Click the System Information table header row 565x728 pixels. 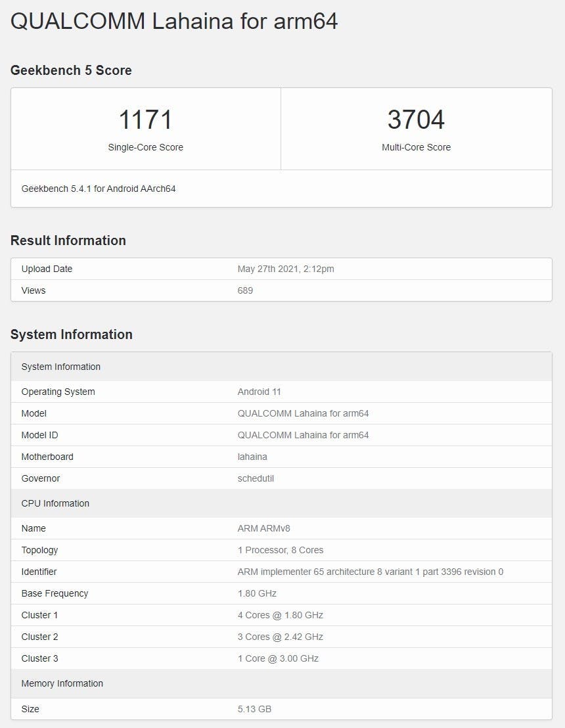[281, 367]
